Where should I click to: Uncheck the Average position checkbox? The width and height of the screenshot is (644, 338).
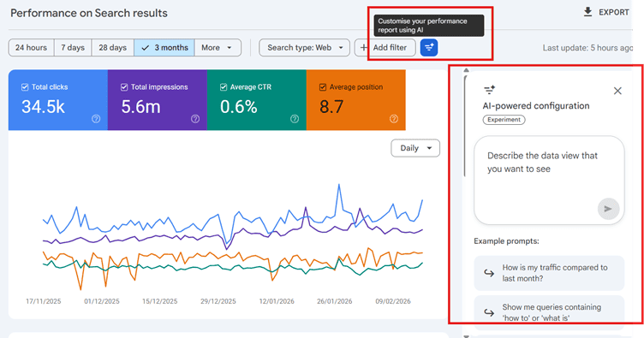click(323, 87)
